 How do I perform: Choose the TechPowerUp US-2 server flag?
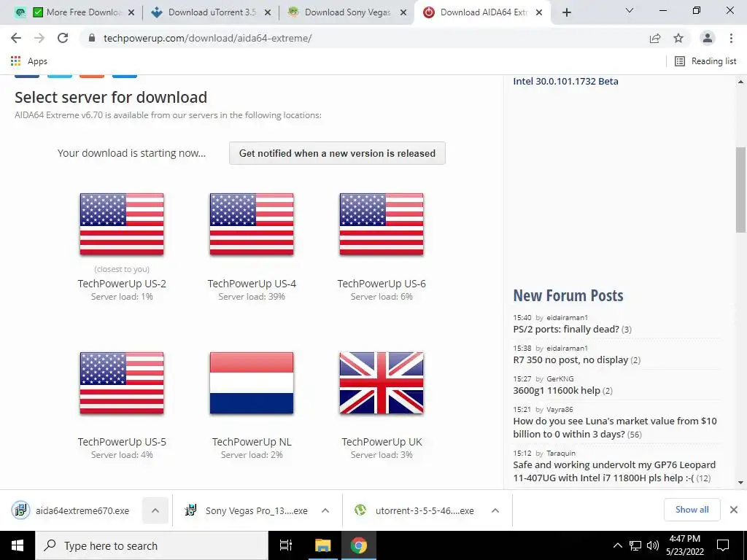pos(122,225)
